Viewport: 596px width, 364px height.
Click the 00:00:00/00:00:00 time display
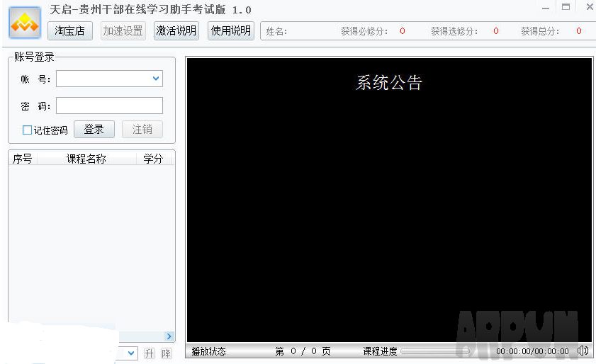pyautogui.click(x=532, y=351)
